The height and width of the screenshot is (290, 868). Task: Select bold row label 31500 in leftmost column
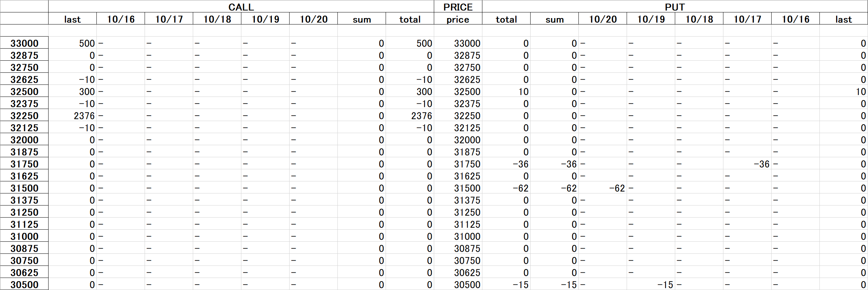24,188
